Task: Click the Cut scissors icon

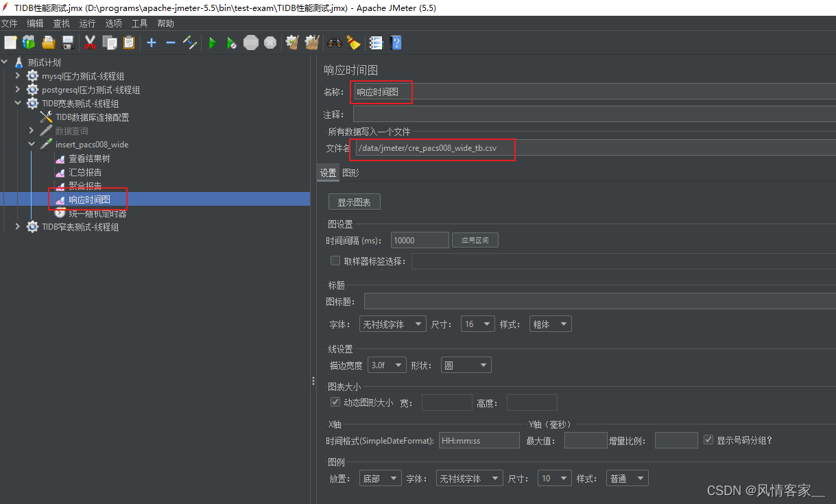Action: pyautogui.click(x=90, y=43)
